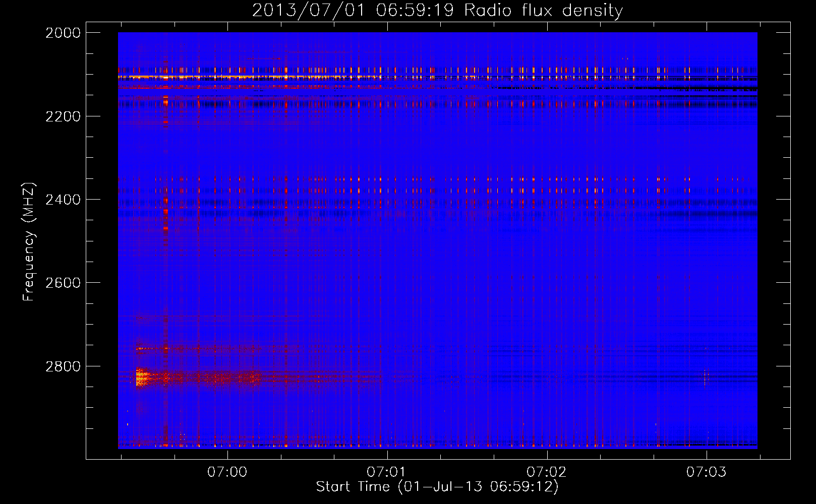Click the bright yellow burst onset near 2800 MHz
The width and height of the screenshot is (816, 504).
point(142,377)
